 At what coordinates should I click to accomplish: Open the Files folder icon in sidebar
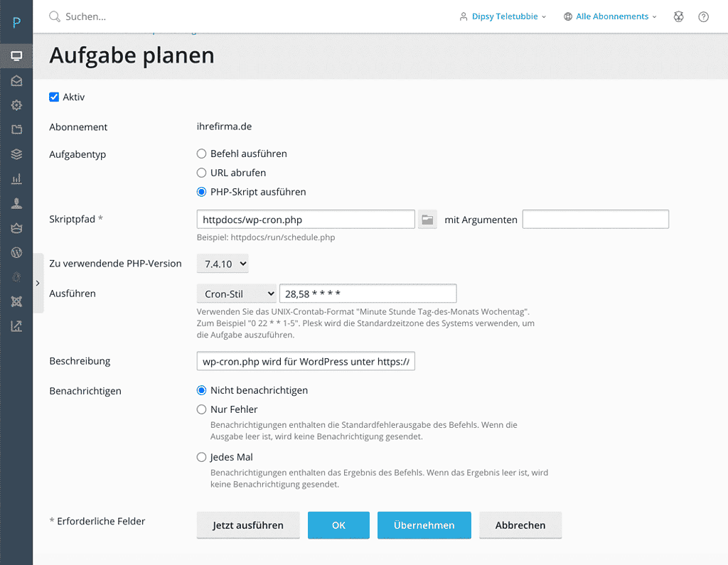16,129
